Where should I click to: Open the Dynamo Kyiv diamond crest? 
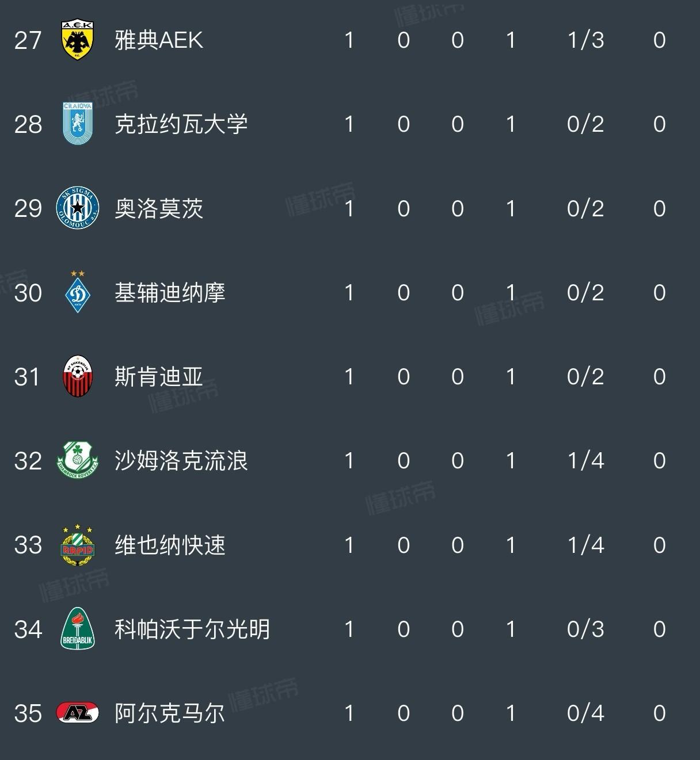click(77, 292)
